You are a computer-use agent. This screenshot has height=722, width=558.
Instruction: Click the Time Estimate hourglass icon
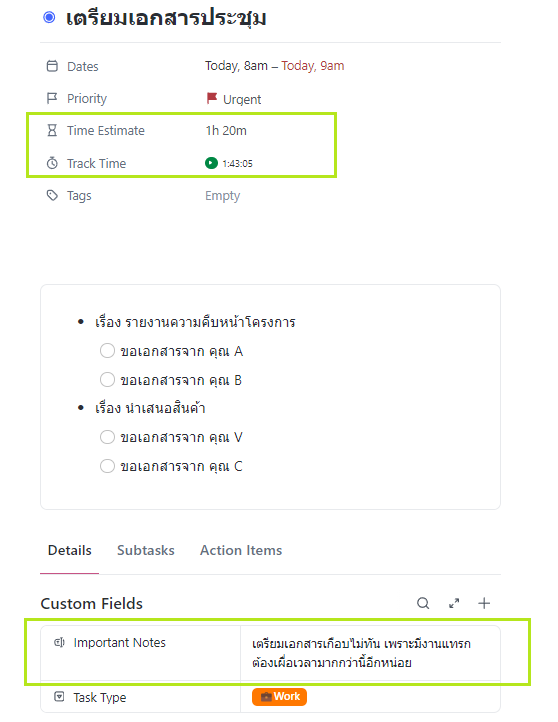(52, 130)
